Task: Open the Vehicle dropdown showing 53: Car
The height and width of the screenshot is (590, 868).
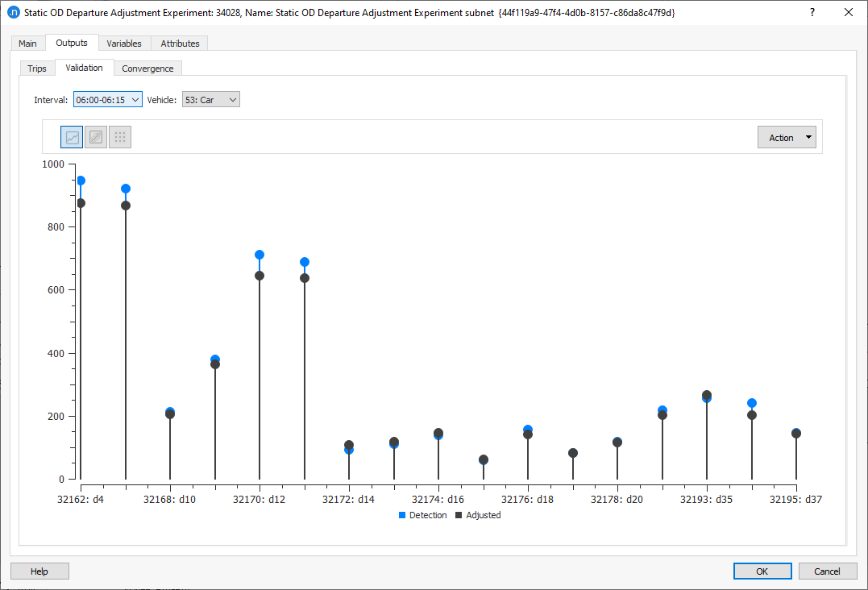Action: click(210, 99)
